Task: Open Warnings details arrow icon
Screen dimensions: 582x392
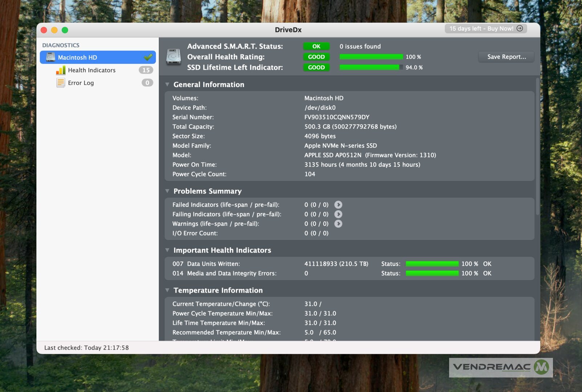Action: (338, 224)
